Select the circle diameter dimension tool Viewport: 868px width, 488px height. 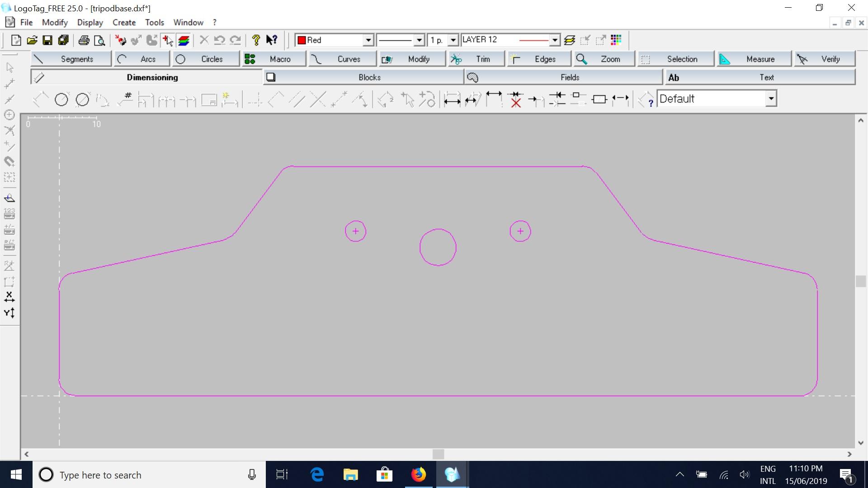click(82, 99)
